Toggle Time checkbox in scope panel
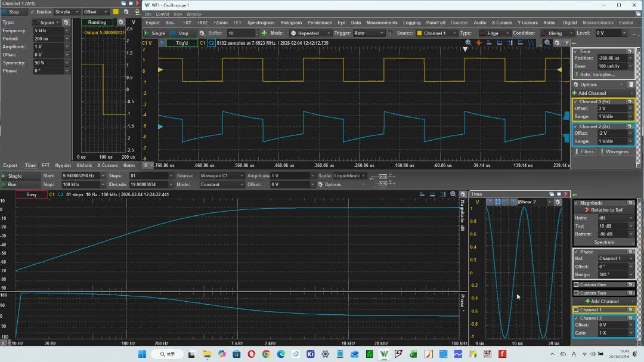644x362 pixels. click(x=575, y=51)
